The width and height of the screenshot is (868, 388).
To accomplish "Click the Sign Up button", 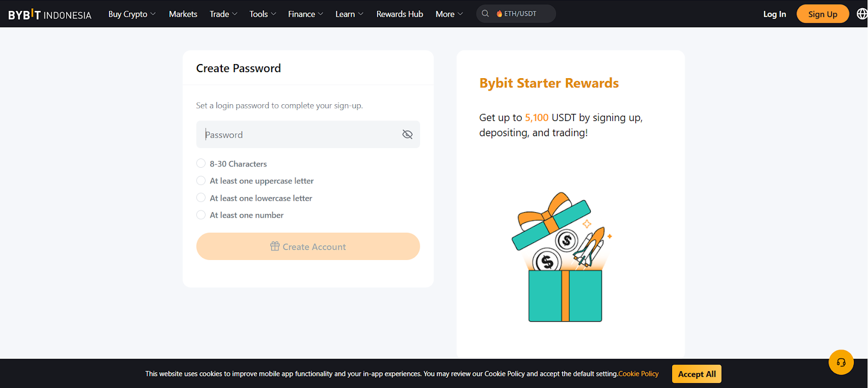I will tap(822, 14).
